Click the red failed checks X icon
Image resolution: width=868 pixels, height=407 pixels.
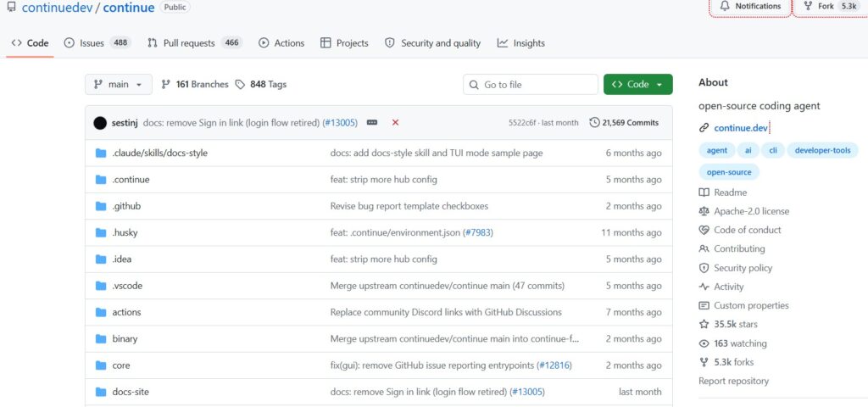pos(395,122)
